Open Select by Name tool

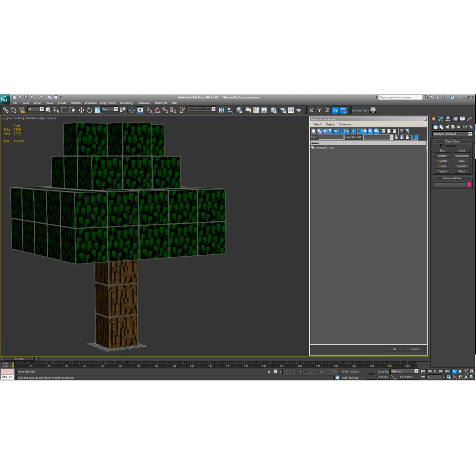(56, 110)
